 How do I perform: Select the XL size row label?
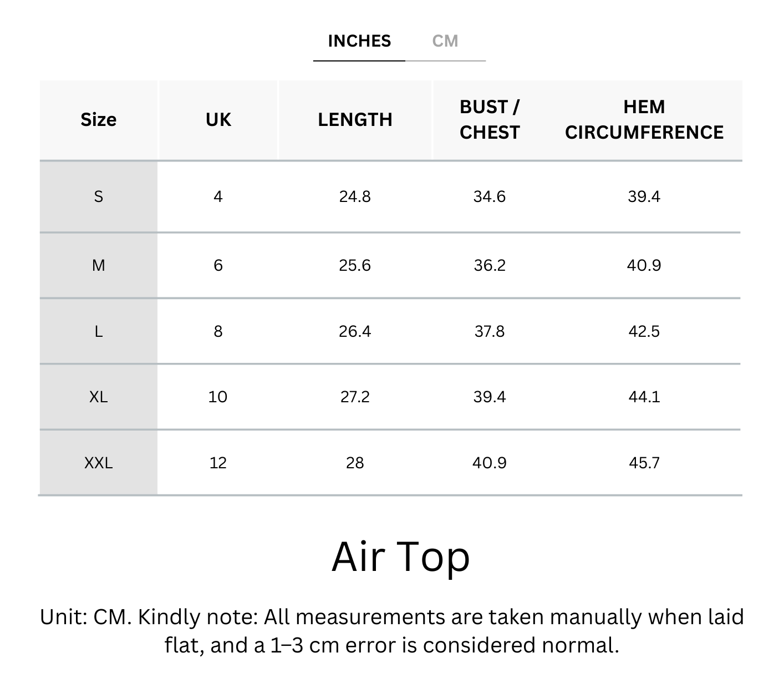click(x=99, y=397)
